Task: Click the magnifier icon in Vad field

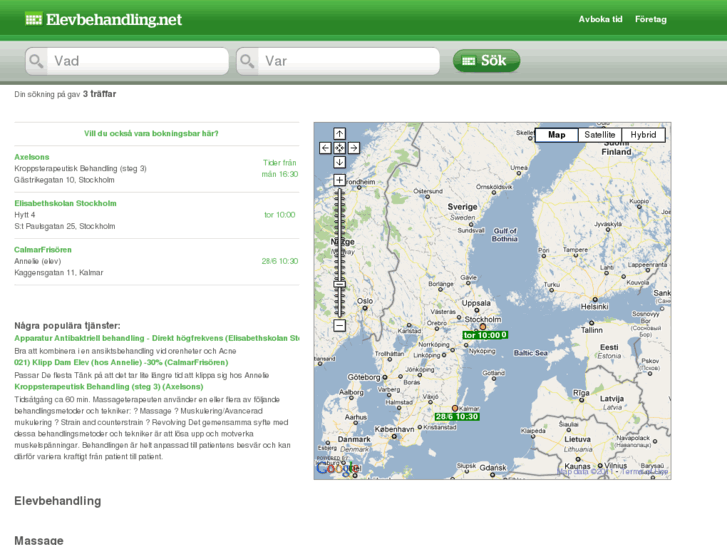Action: (x=36, y=61)
